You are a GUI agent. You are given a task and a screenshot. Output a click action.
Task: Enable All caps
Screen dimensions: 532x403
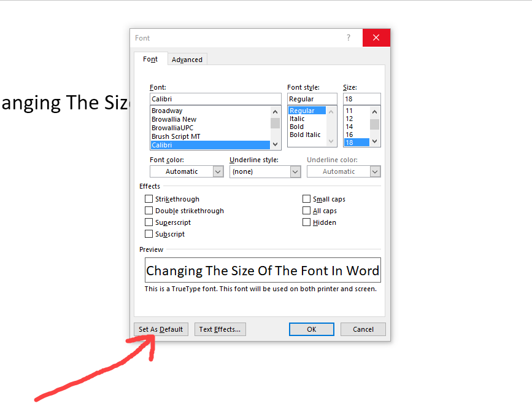[x=306, y=210]
